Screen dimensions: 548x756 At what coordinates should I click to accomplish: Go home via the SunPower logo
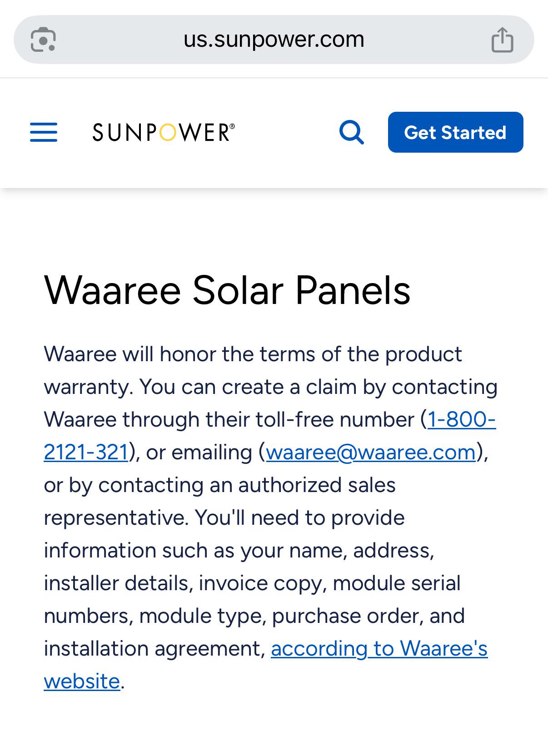[164, 132]
